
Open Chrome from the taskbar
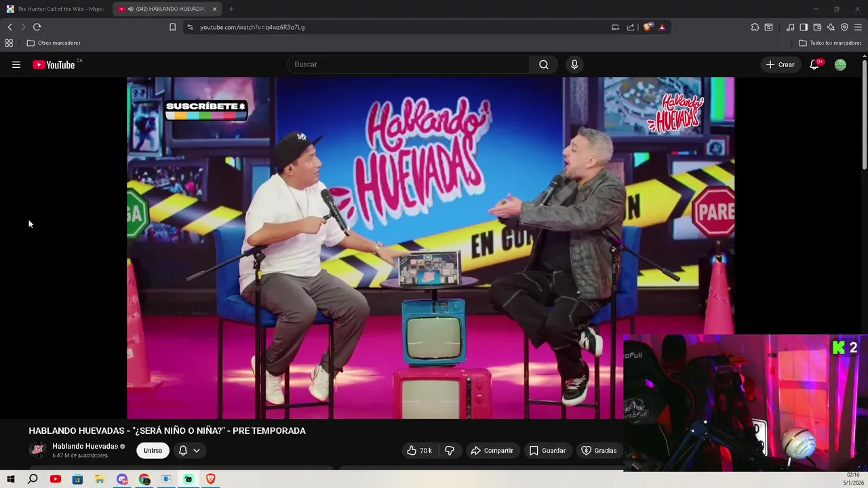click(144, 479)
